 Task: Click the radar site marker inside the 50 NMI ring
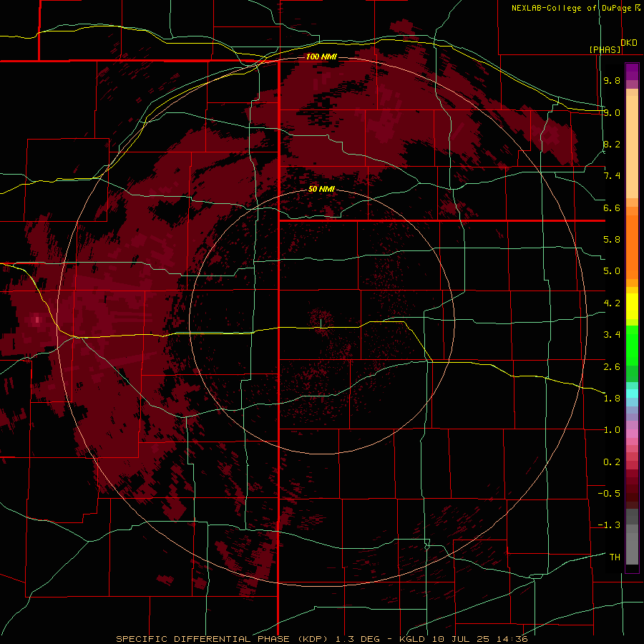[x=321, y=323]
